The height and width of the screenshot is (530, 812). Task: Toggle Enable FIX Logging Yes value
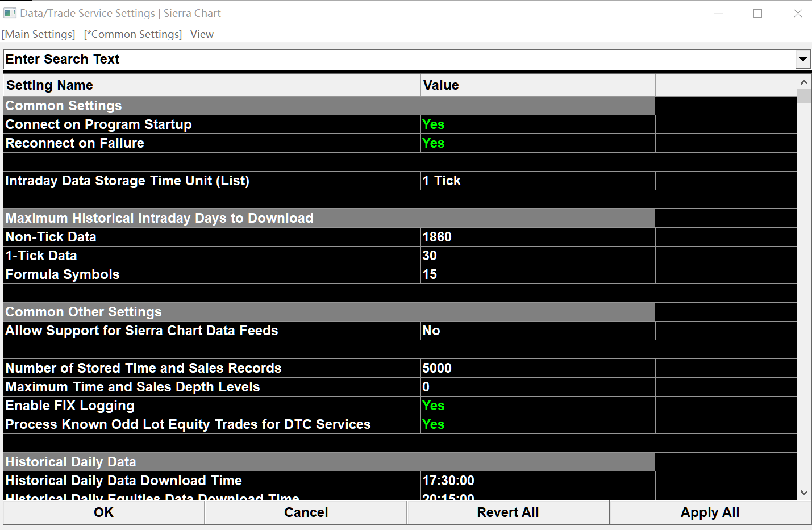click(538, 406)
